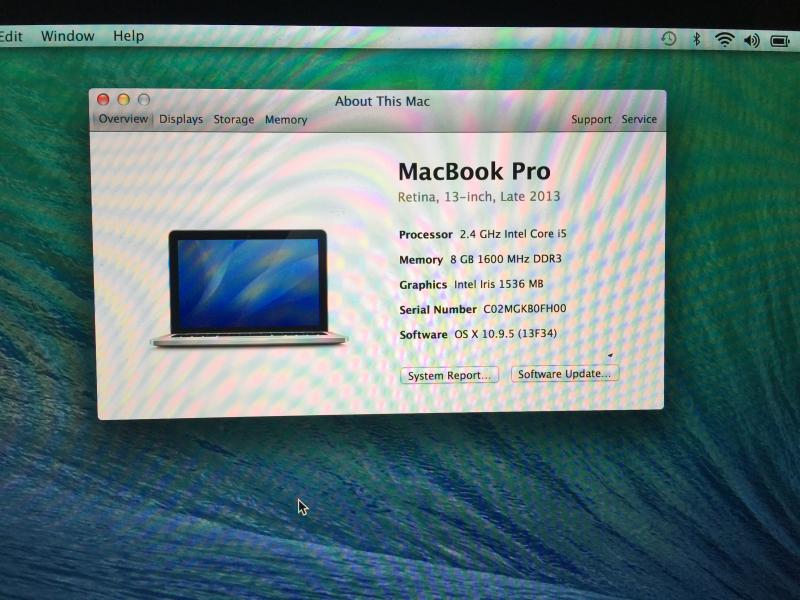Select the Overview tab
Viewport: 800px width, 600px height.
coord(123,119)
